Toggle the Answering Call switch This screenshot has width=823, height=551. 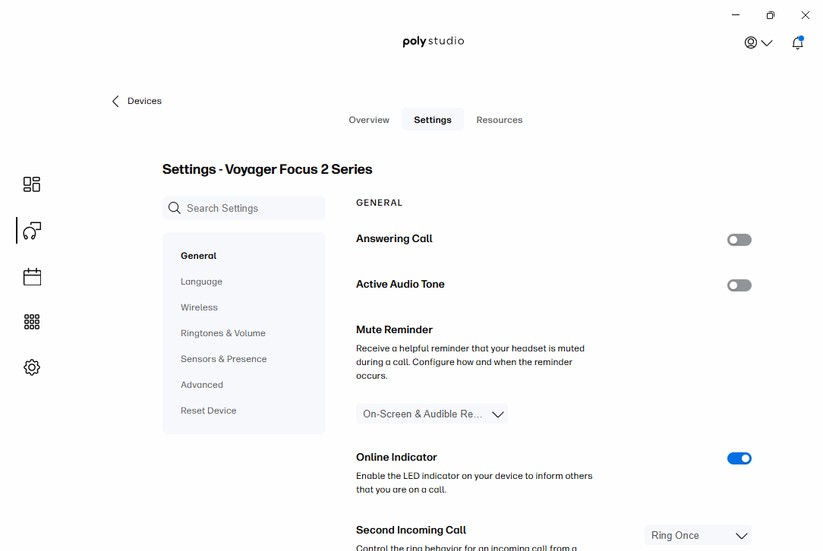[x=739, y=240]
